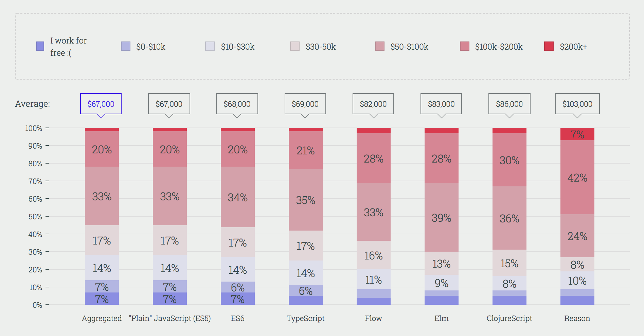The height and width of the screenshot is (336, 644).
Task: Select the Aggregated $67,000 average box
Action: [x=101, y=104]
